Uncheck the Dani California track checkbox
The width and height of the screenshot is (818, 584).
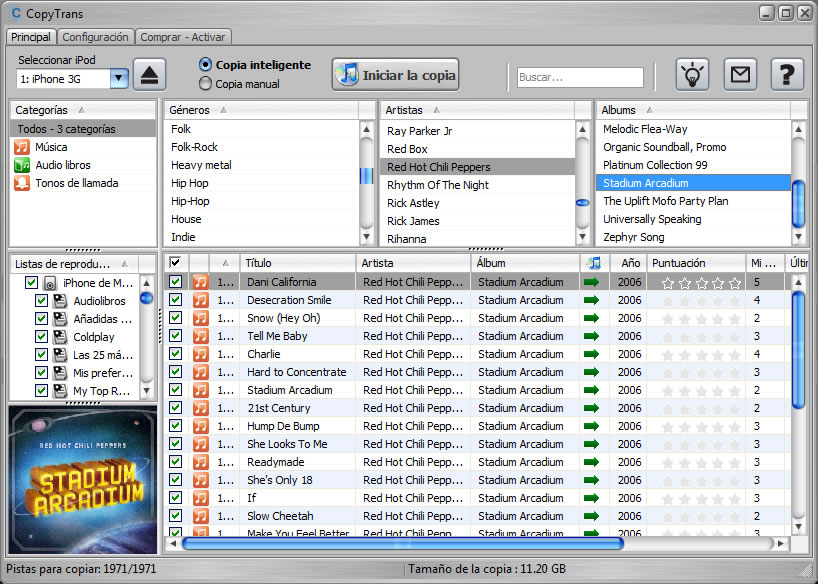coord(175,282)
